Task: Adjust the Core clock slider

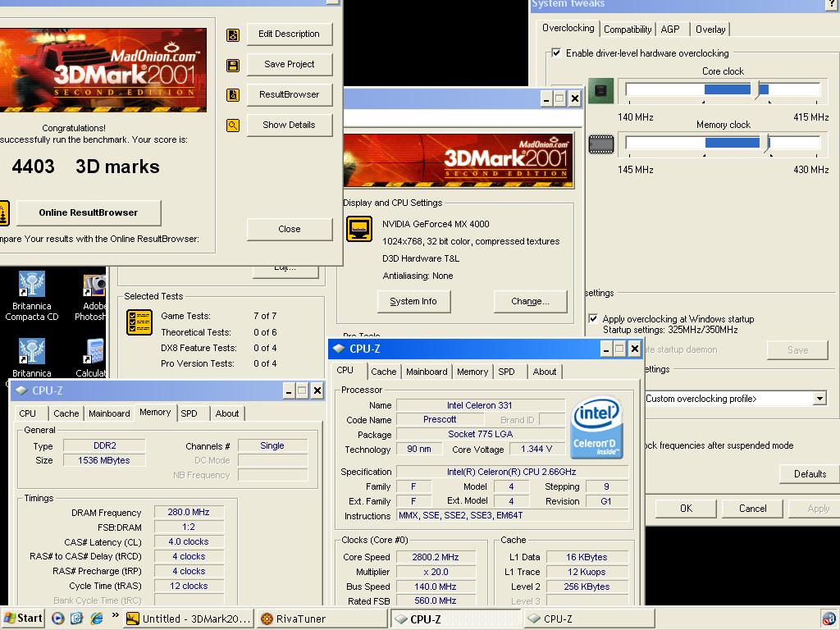Action: click(757, 90)
